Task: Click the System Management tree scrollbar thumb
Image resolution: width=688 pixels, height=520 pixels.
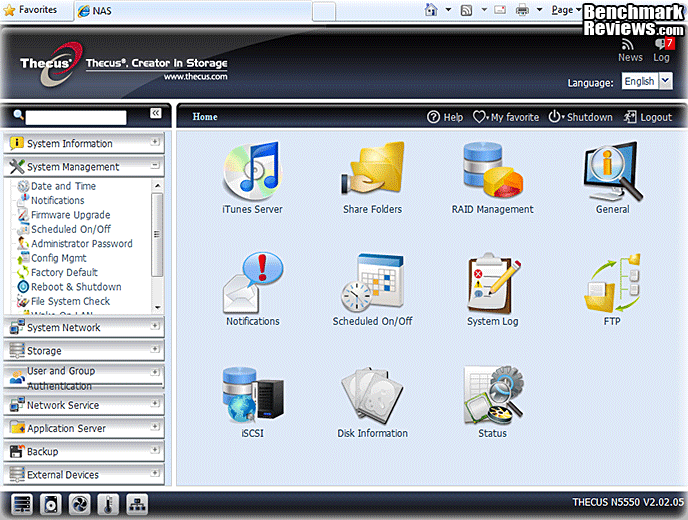Action: point(157,235)
